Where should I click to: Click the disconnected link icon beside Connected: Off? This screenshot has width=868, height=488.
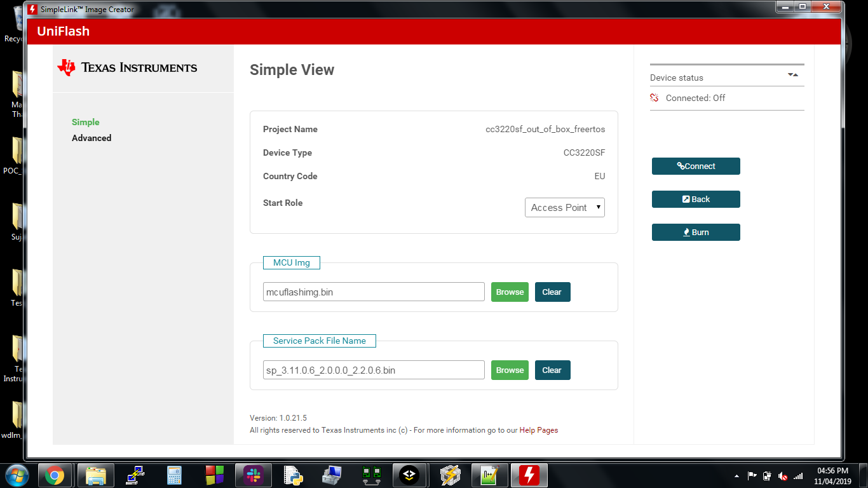point(654,98)
